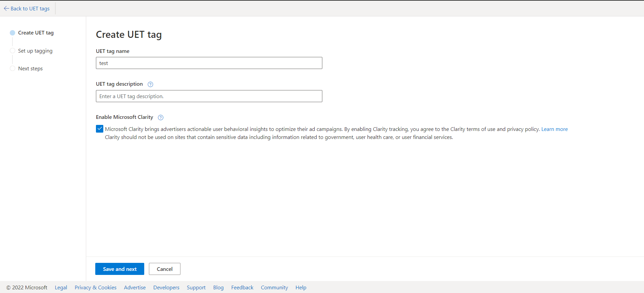Select the Set up tagging step circle

click(12, 51)
